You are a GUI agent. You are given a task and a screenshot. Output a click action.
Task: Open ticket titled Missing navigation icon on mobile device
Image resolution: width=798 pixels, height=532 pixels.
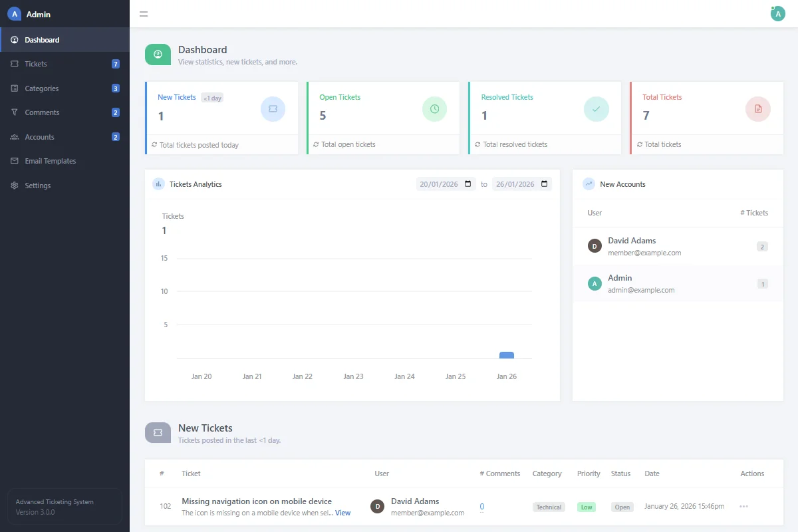pos(257,501)
